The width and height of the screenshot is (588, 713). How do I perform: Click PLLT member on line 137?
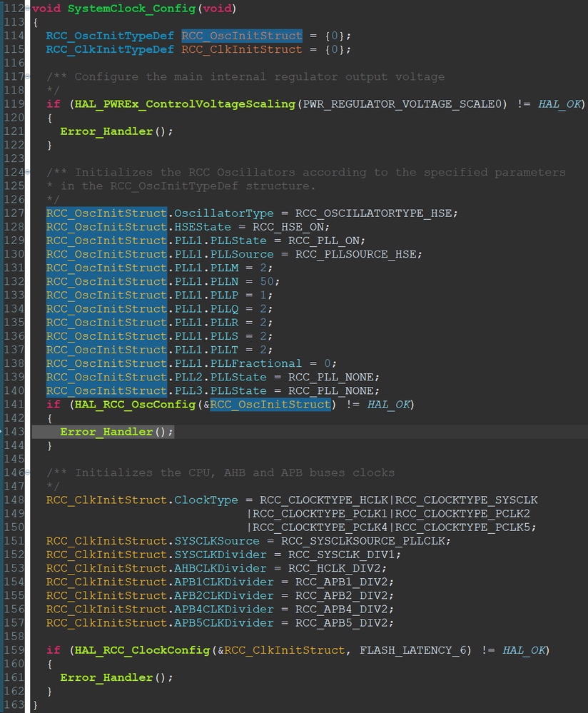[x=224, y=350]
